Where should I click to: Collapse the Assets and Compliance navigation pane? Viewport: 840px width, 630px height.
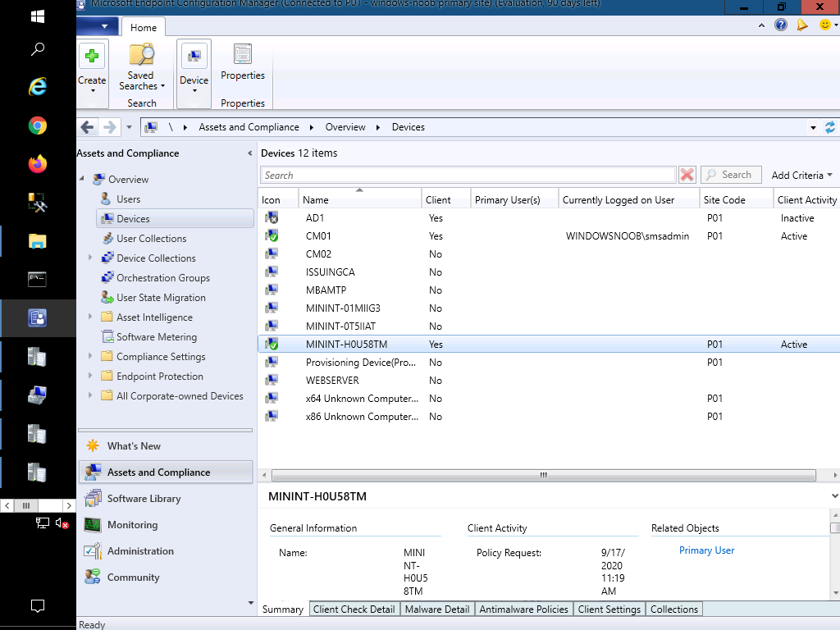click(249, 153)
